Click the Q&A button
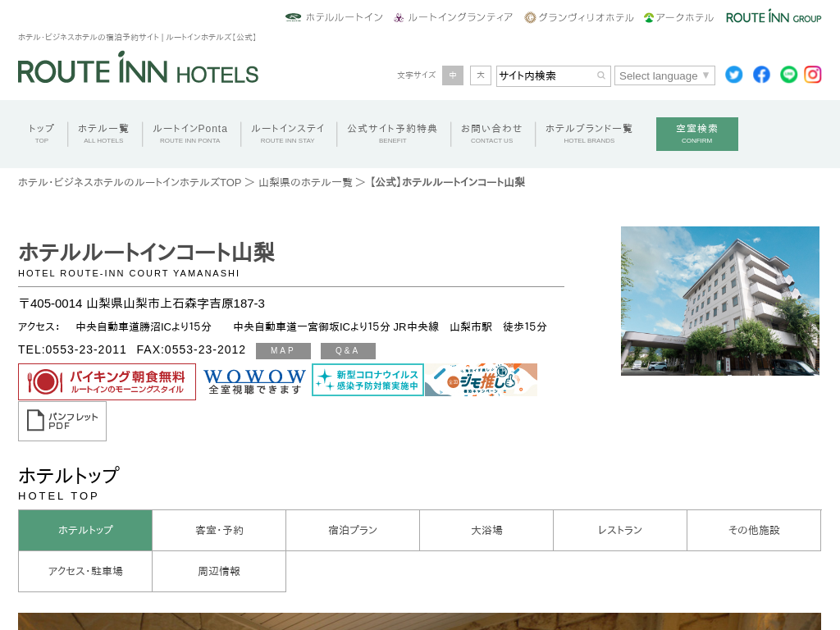Viewport: 840px width, 630px height. 348,351
